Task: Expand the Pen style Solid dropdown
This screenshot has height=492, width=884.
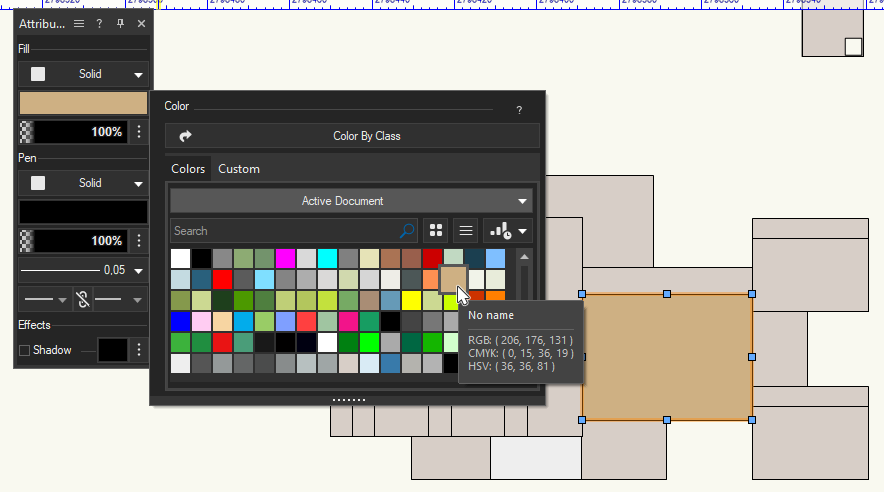Action: (x=138, y=183)
